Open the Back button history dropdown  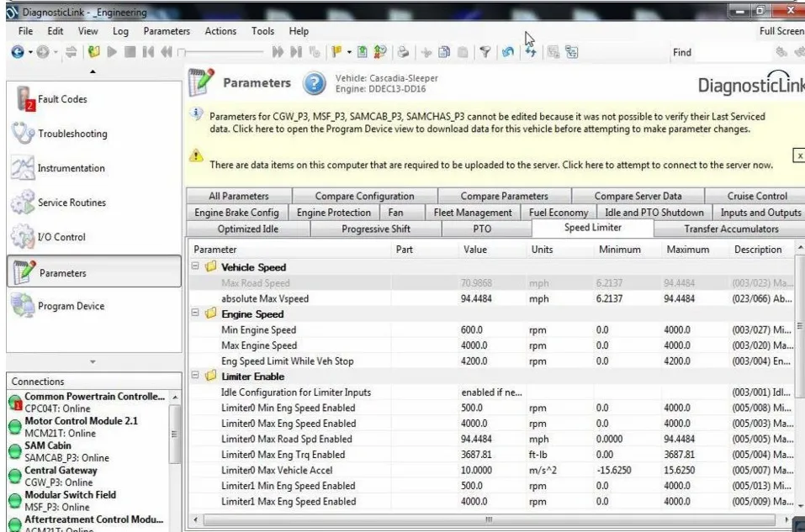tap(30, 52)
